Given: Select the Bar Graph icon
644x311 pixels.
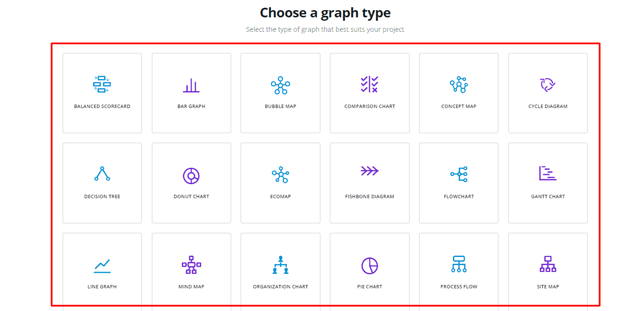Looking at the screenshot, I should tap(191, 85).
